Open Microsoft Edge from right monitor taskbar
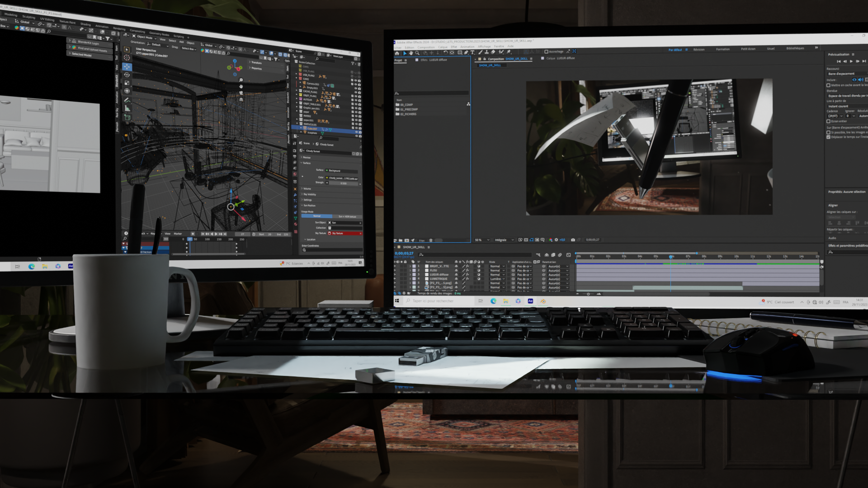Screen dimensions: 868x488 pos(493,301)
